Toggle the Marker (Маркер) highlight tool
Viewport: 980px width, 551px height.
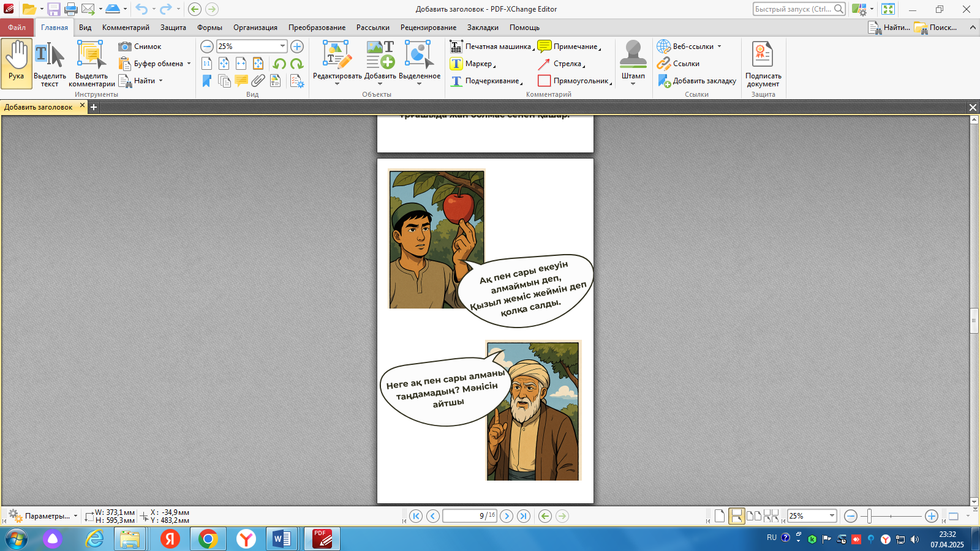[456, 64]
